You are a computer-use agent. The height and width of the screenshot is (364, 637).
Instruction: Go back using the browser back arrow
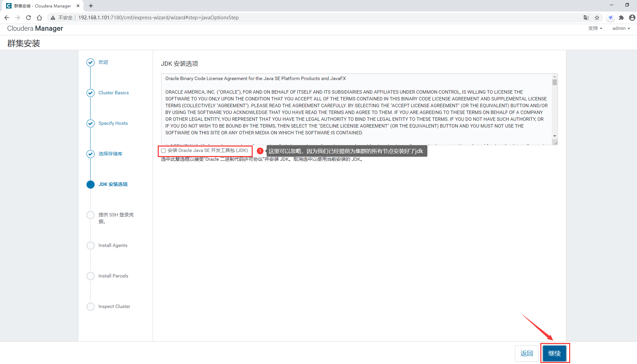coord(7,18)
